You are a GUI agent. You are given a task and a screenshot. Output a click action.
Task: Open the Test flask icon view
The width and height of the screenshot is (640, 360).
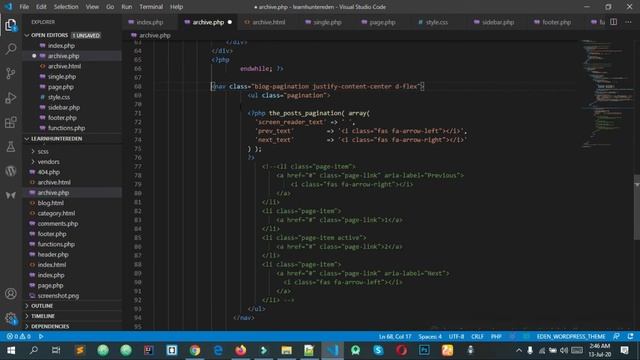click(x=11, y=147)
